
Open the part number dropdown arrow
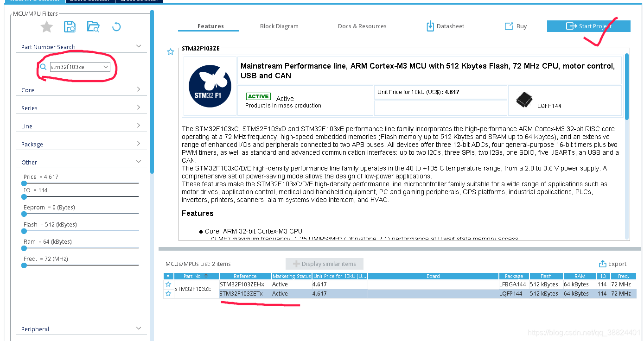[x=106, y=67]
